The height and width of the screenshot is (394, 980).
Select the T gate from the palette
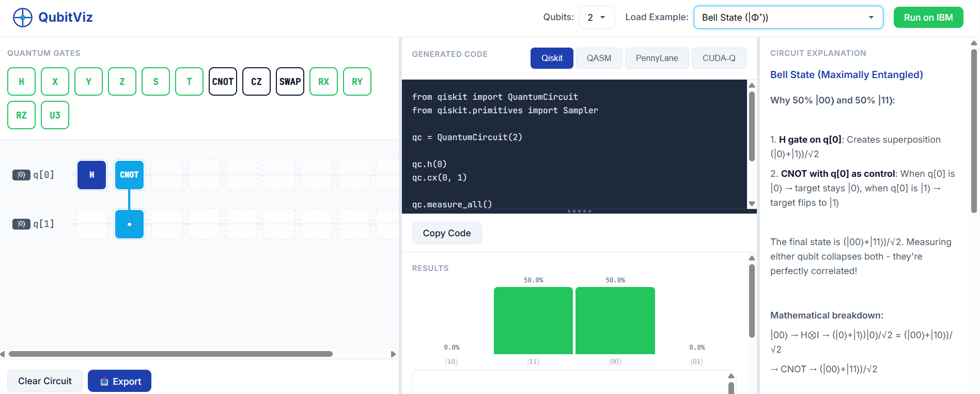pyautogui.click(x=189, y=82)
